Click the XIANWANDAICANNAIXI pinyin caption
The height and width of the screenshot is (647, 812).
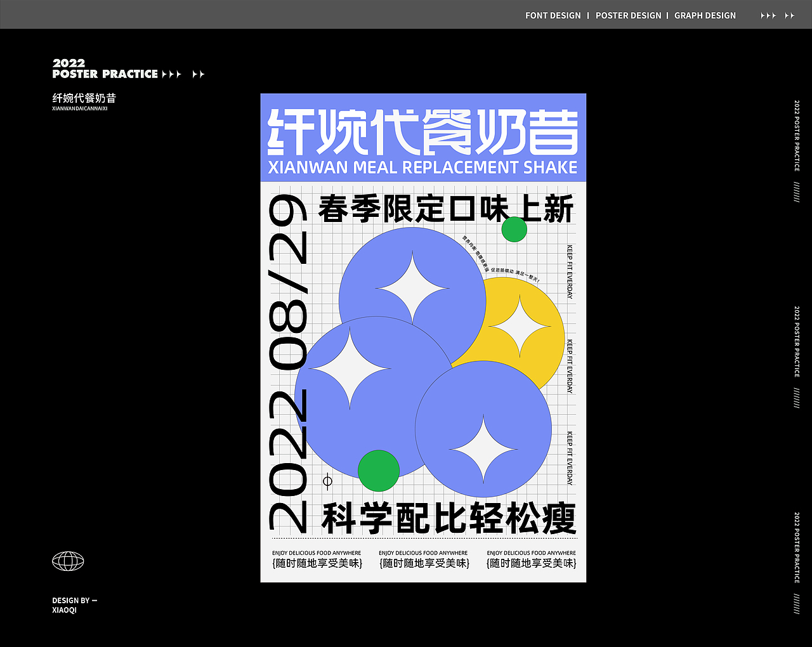click(x=80, y=108)
